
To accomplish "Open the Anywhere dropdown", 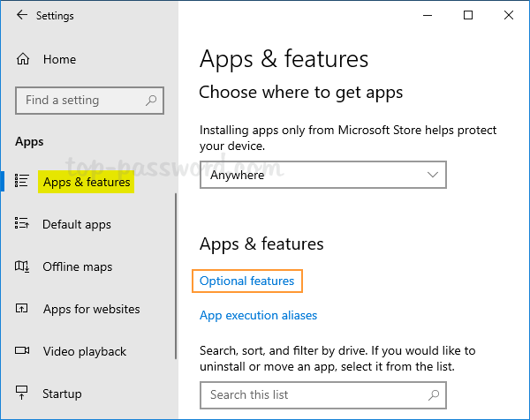I will [323, 175].
